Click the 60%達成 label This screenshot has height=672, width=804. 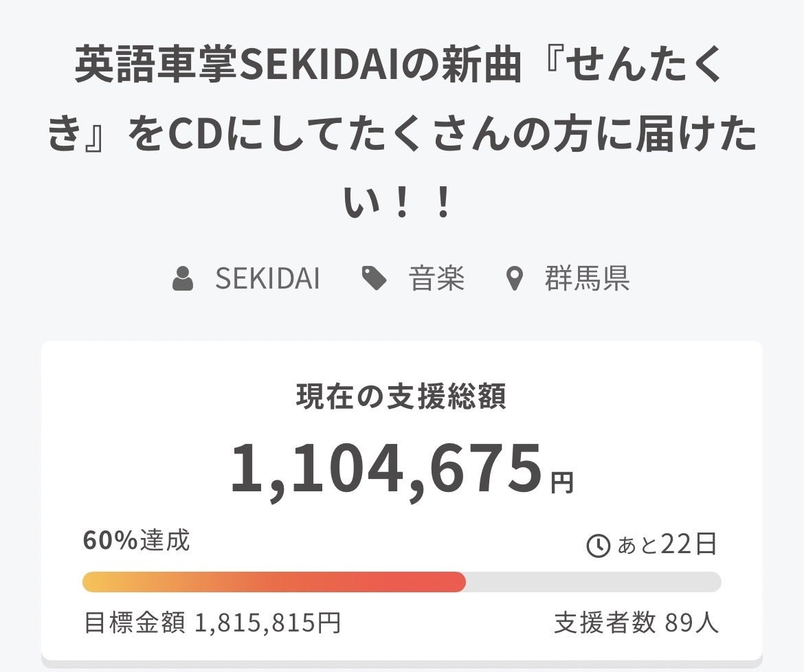click(x=136, y=541)
